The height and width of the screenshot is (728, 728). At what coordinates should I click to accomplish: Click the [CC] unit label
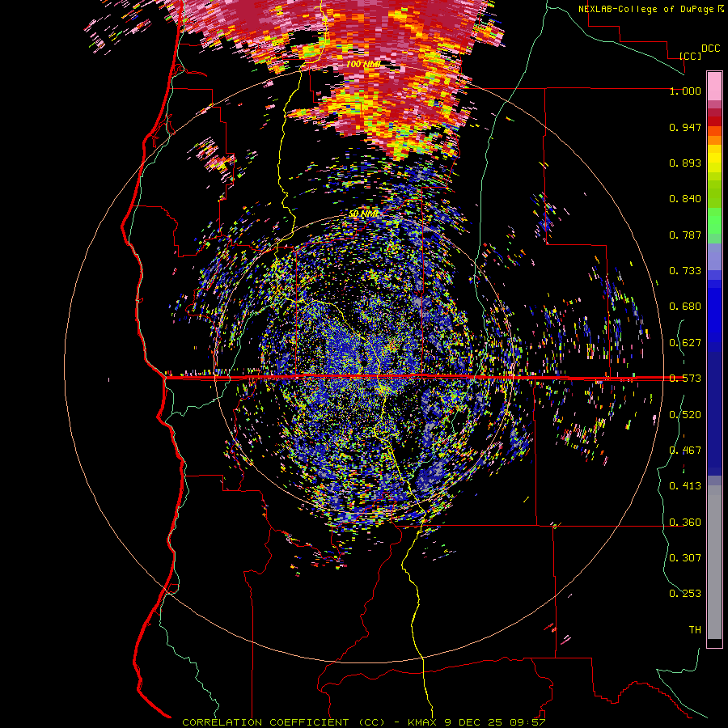point(691,56)
